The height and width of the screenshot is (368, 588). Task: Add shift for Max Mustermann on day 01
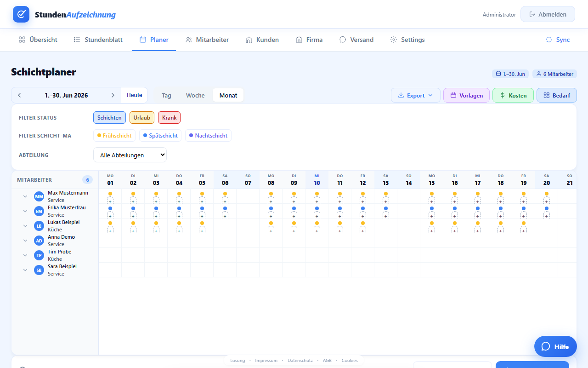tap(110, 201)
